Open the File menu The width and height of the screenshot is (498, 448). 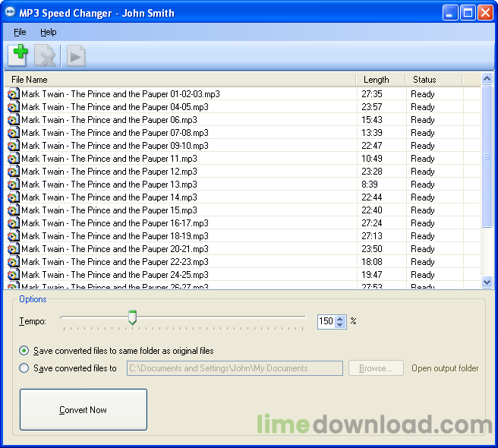click(20, 32)
